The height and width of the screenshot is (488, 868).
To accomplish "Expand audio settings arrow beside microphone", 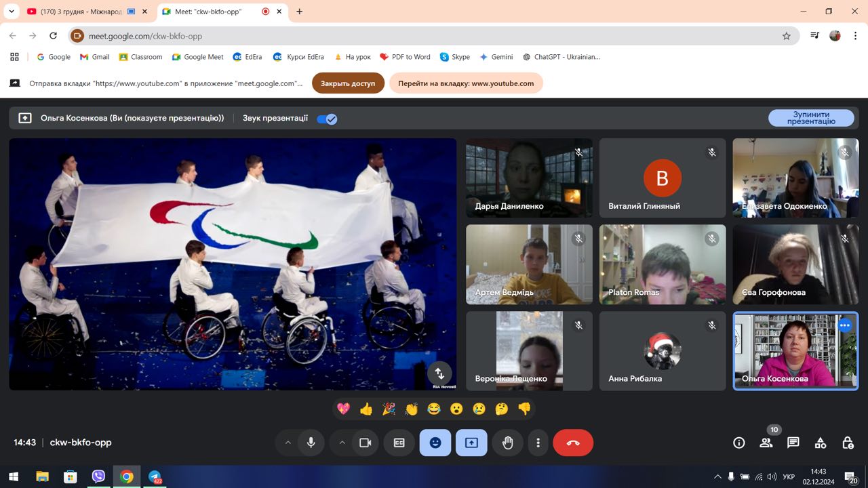I will pyautogui.click(x=288, y=443).
